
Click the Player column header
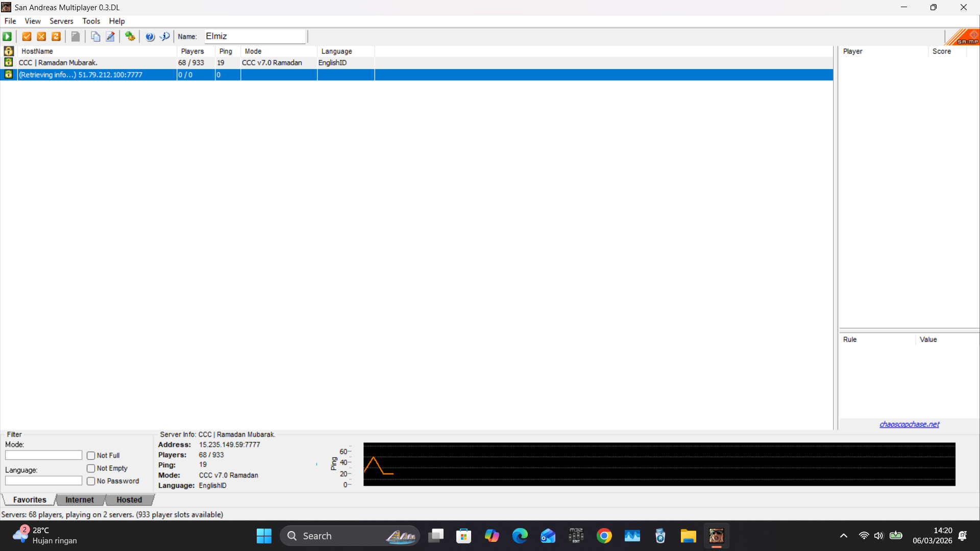(883, 51)
